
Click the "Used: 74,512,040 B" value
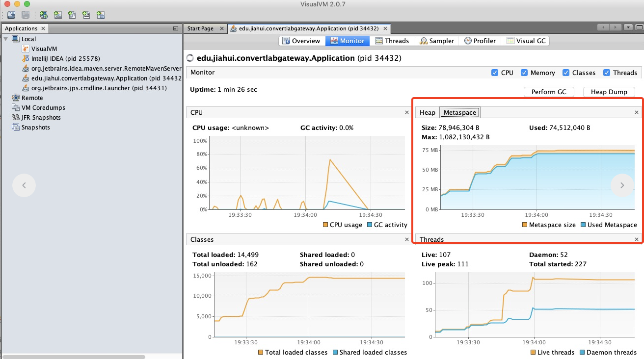click(560, 128)
